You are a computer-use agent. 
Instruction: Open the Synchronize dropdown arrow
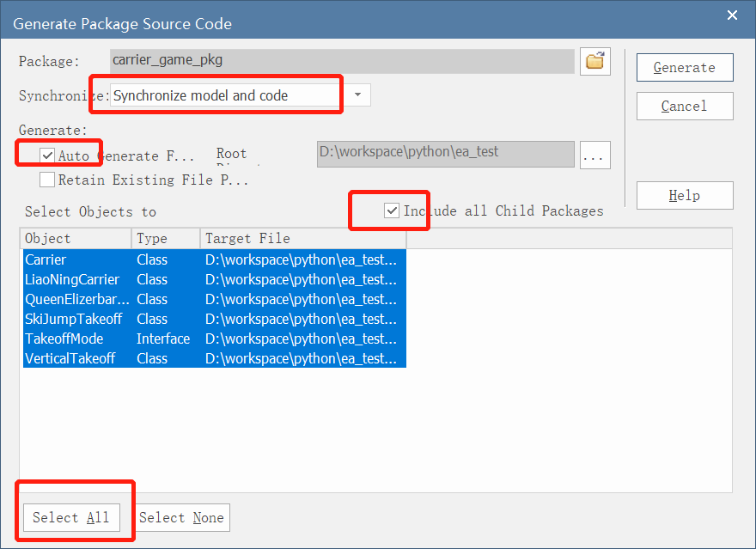pyautogui.click(x=358, y=95)
